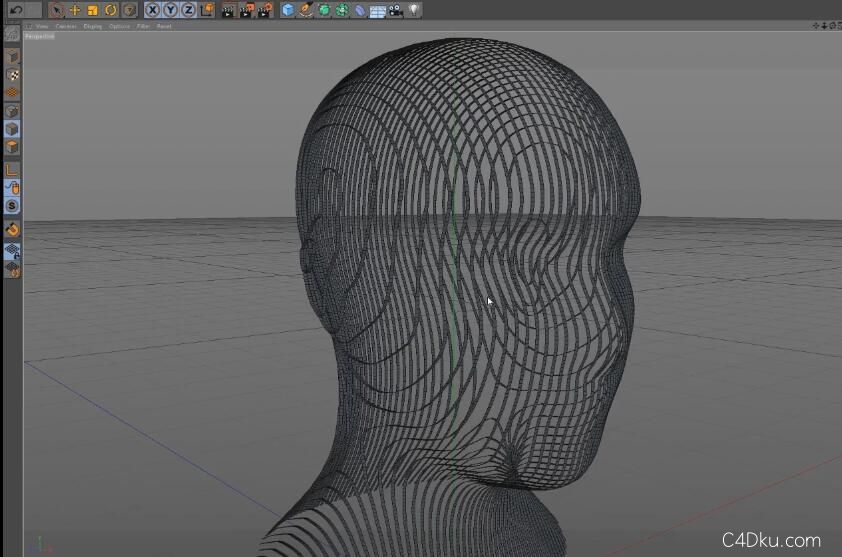Switch to Points mode icon
The height and width of the screenshot is (557, 842).
pos(12,111)
